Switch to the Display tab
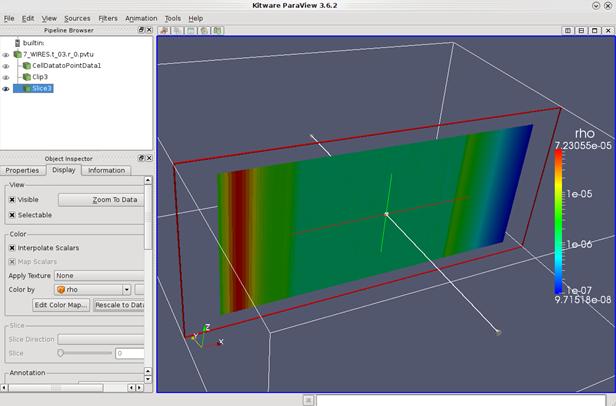Image resolution: width=616 pixels, height=406 pixels. 64,170
